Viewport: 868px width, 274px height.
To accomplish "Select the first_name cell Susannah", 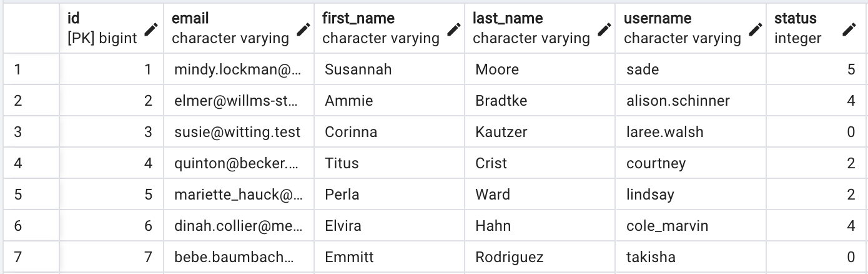I will pyautogui.click(x=358, y=69).
